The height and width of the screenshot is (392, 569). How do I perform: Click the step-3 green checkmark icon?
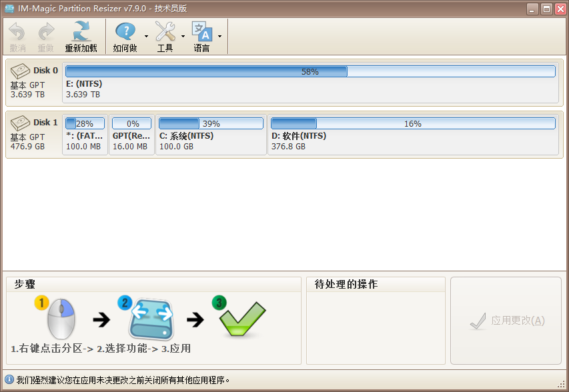click(x=242, y=319)
